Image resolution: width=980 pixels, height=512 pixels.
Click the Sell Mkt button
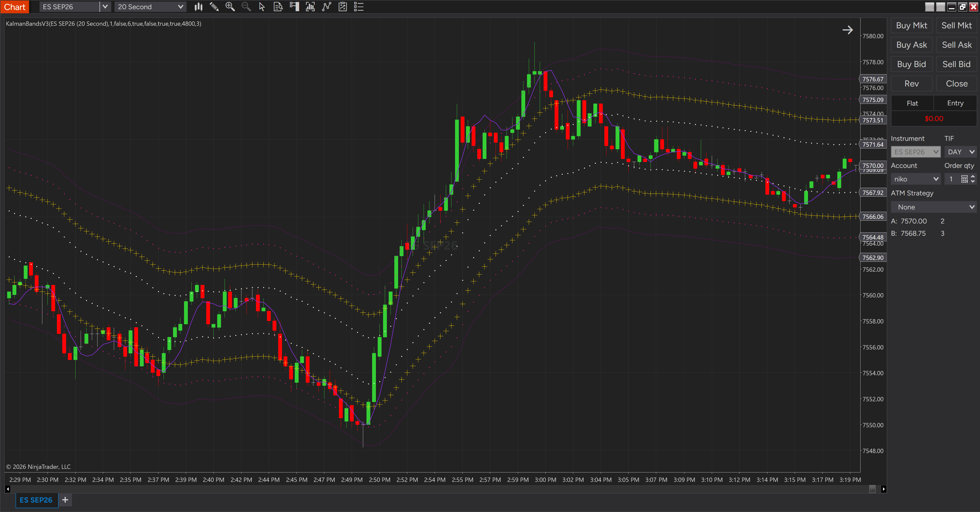click(957, 26)
